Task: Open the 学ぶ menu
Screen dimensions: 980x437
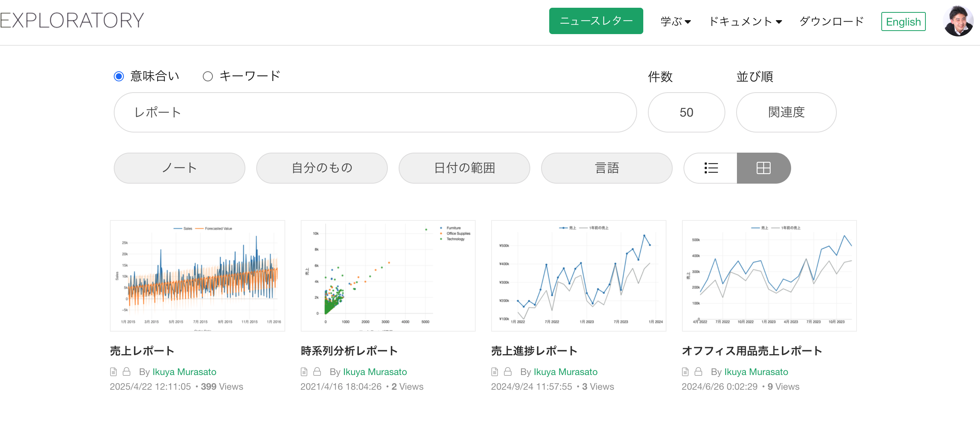Action: (x=675, y=21)
